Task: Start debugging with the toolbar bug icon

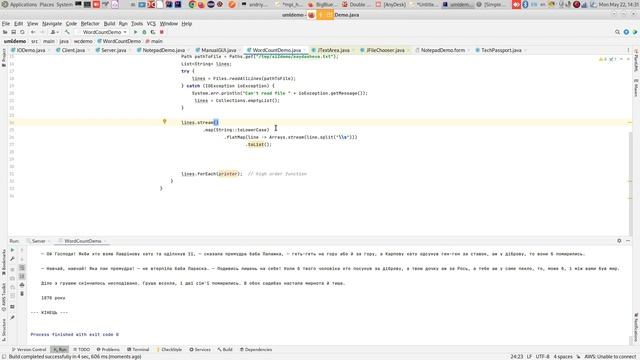Action: (144, 32)
